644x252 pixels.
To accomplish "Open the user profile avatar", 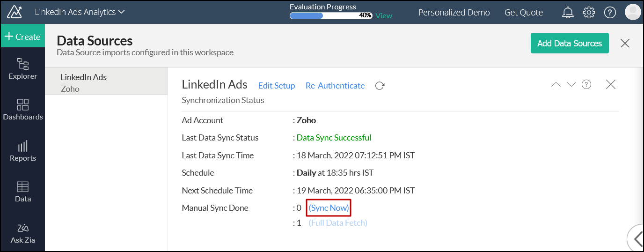I will (x=633, y=12).
